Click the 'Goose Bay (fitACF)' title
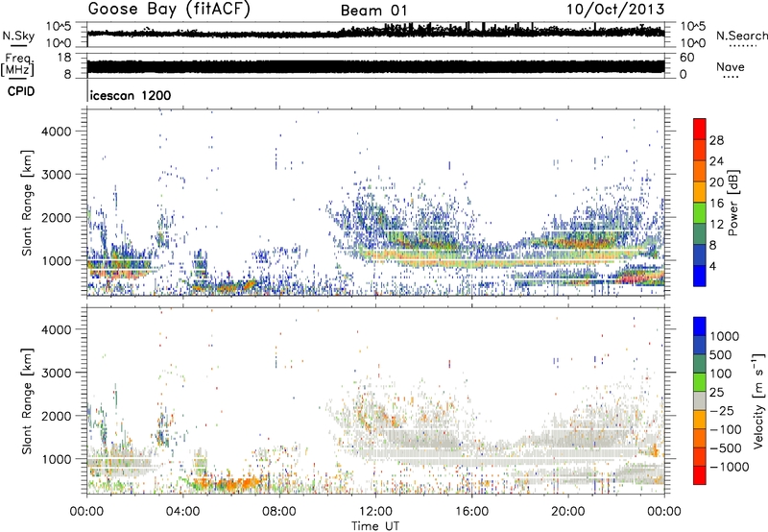Image resolution: width=768 pixels, height=532 pixels. [x=169, y=10]
